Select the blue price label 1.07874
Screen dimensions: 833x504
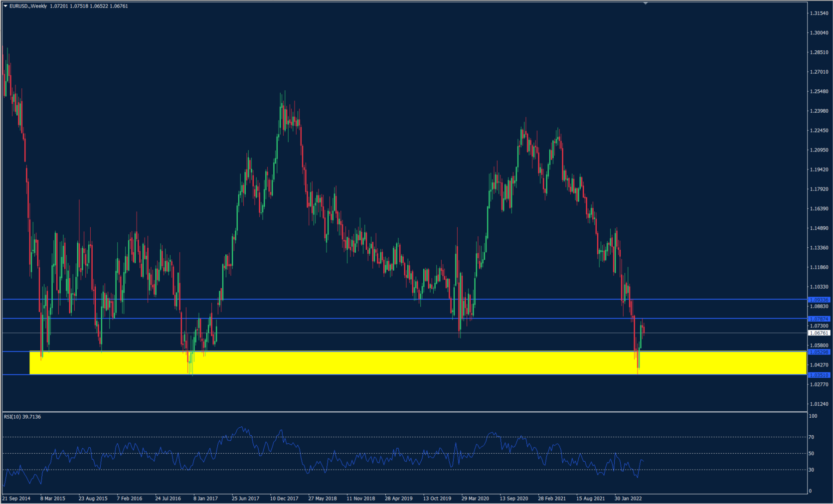819,319
